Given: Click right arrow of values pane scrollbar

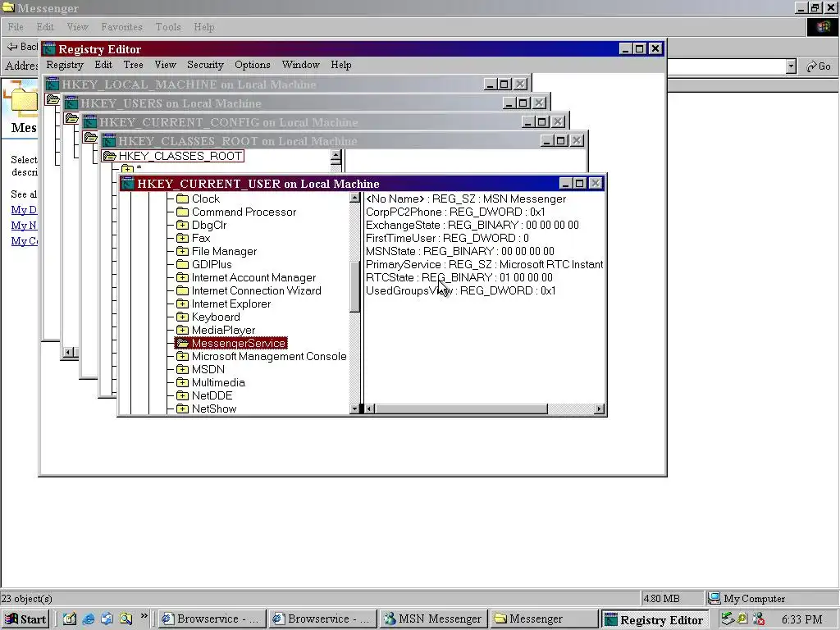Looking at the screenshot, I should click(x=600, y=409).
